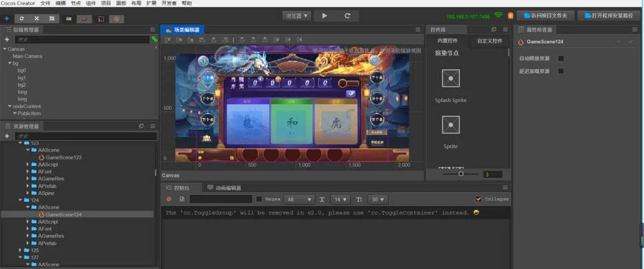Switch to the 自定义控件 tab

(x=489, y=41)
